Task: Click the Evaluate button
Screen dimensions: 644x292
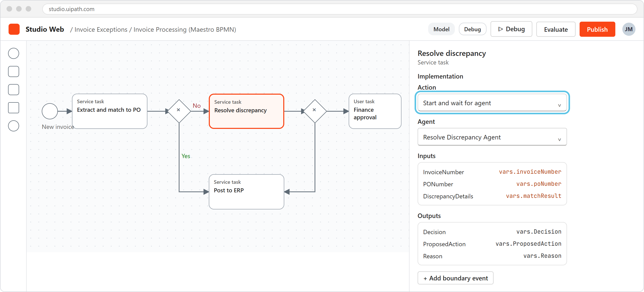Action: tap(556, 29)
